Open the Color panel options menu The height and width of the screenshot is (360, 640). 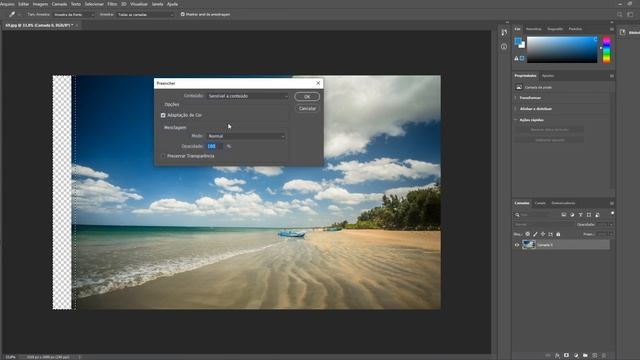611,29
